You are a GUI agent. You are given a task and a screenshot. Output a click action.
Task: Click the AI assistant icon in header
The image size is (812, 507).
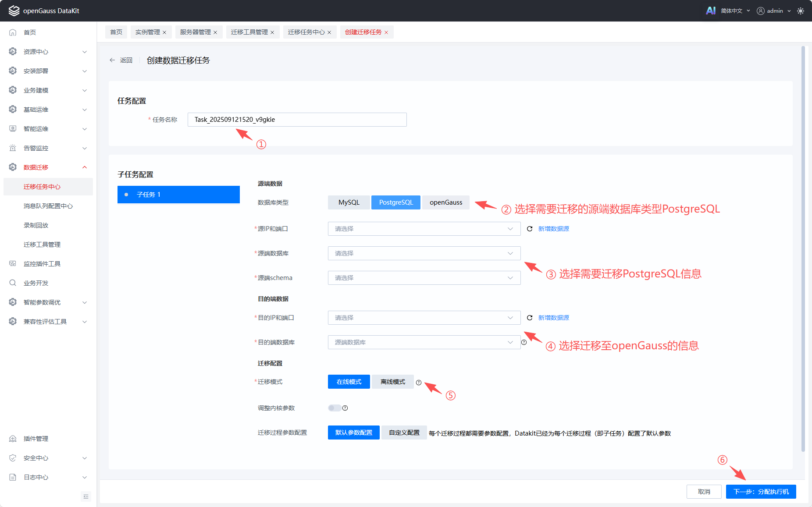(710, 11)
